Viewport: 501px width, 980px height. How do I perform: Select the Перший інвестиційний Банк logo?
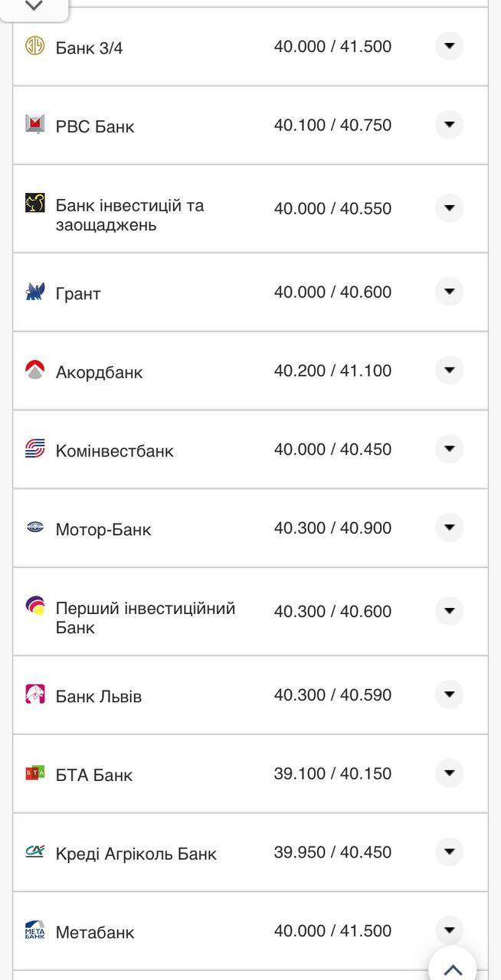pos(34,607)
